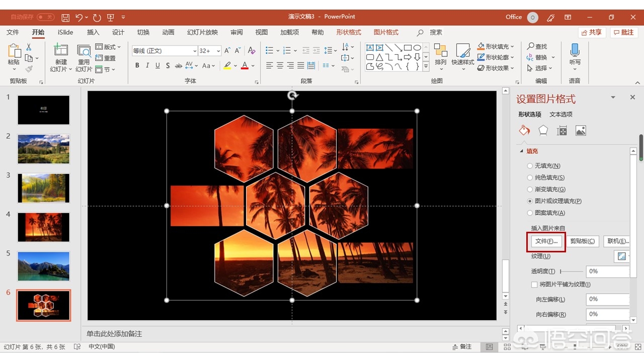
Task: Select the Gradient fill radio option
Action: (x=530, y=190)
